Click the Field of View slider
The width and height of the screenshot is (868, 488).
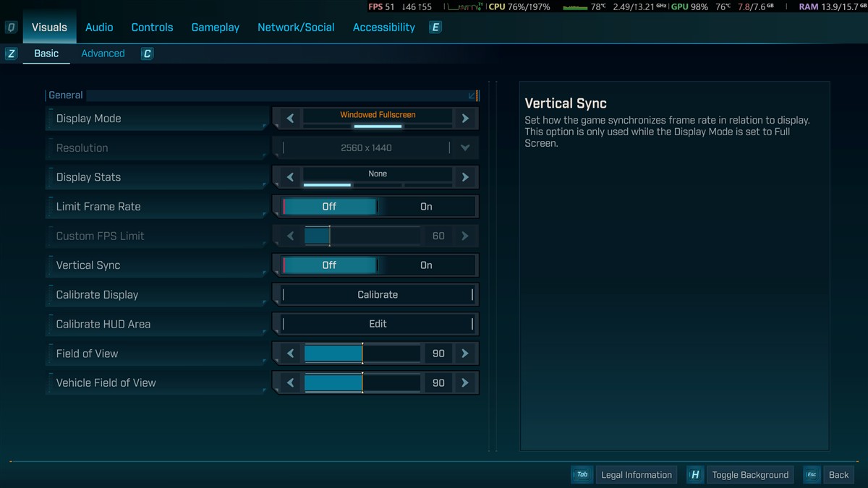(362, 354)
